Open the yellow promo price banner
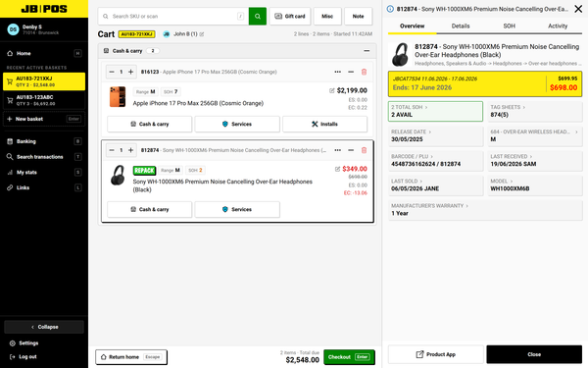 click(485, 83)
